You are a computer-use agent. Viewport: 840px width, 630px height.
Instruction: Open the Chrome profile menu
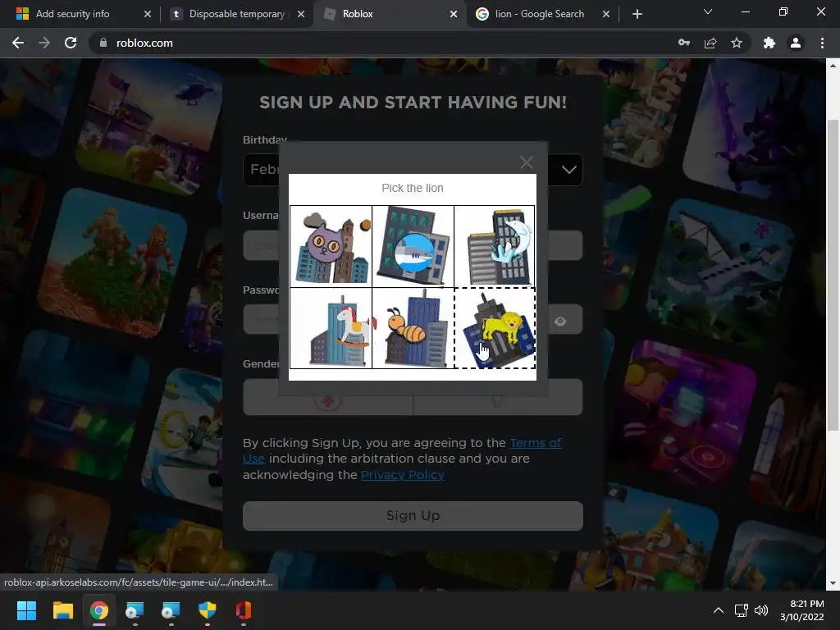(x=796, y=43)
